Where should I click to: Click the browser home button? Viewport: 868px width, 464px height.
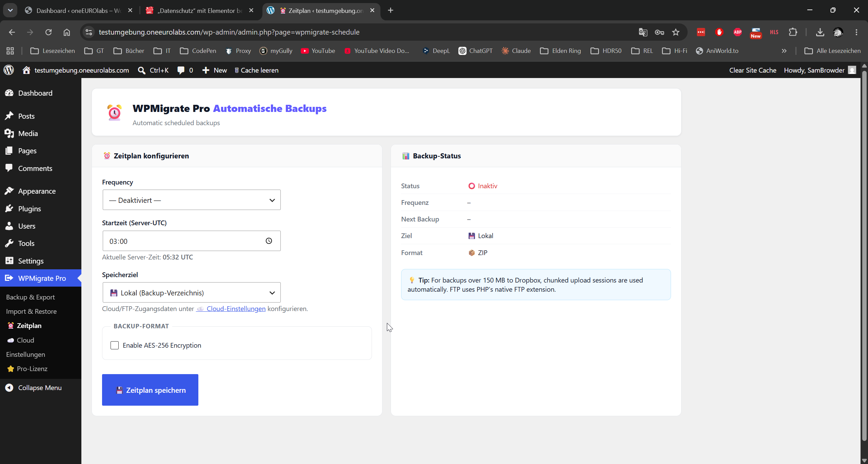67,32
